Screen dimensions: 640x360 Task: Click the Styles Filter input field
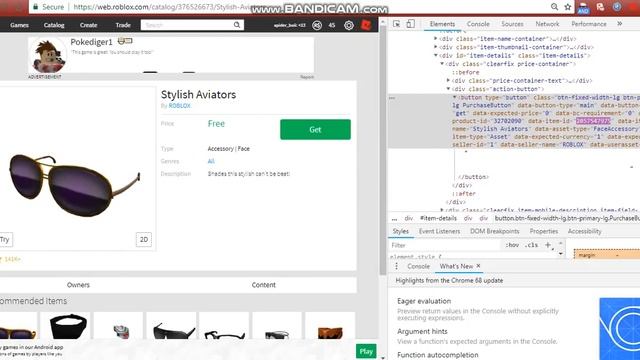pos(445,245)
